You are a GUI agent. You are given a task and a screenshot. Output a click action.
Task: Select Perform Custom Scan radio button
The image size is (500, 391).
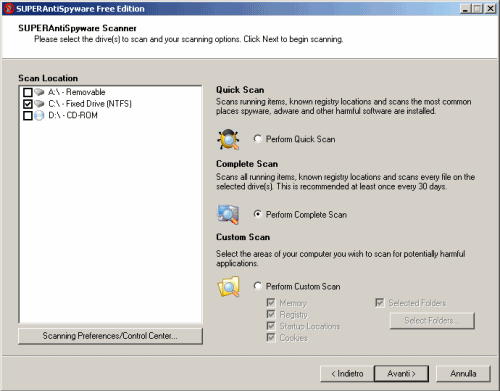(258, 286)
